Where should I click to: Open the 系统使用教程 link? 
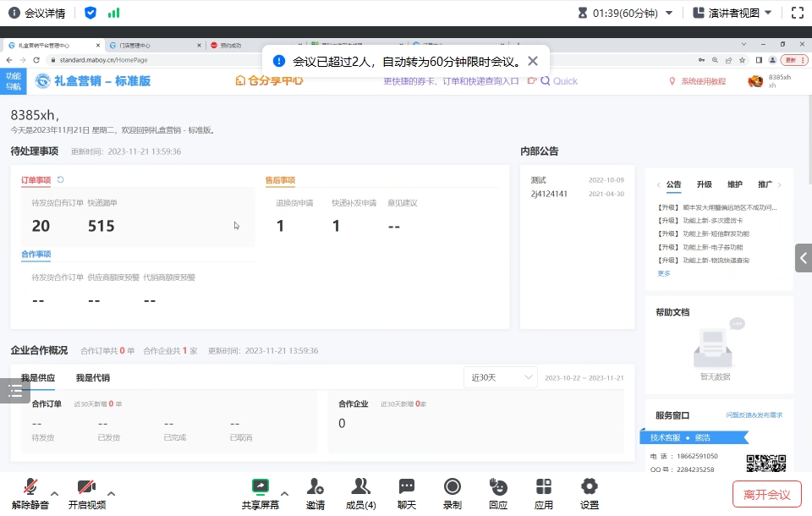tap(703, 81)
